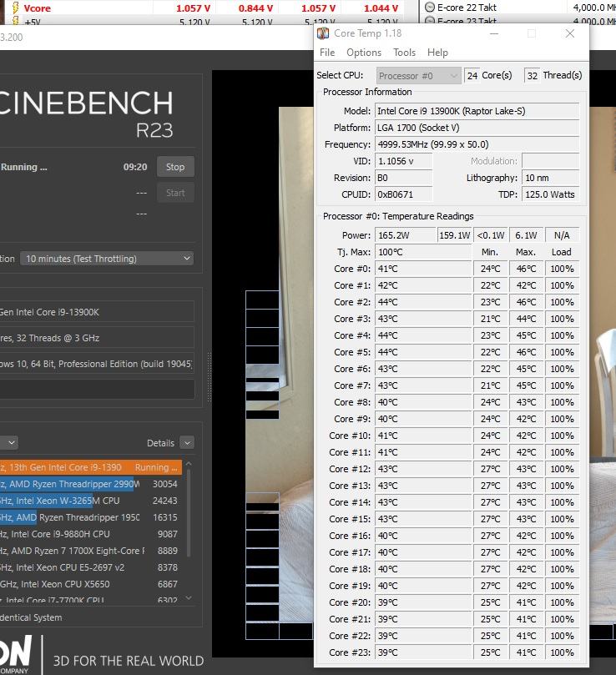Select the AMD Ryzen 7 1700X Eight-Core row
Viewport: 616px width, 675px height.
91,551
